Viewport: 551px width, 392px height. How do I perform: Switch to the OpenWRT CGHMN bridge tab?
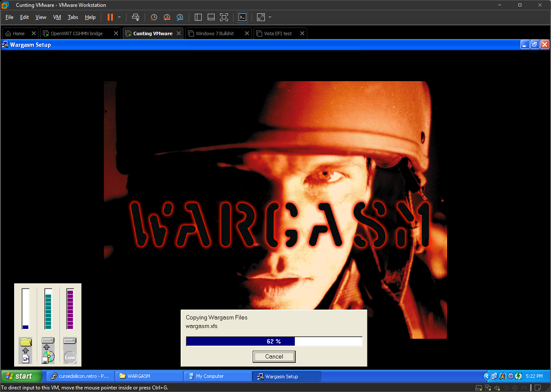(80, 33)
